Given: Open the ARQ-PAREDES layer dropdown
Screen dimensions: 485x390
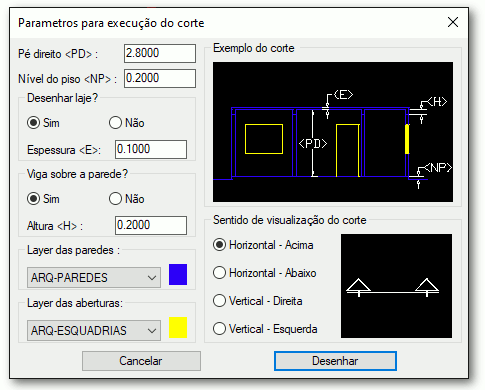Looking at the screenshot, I should [94, 277].
